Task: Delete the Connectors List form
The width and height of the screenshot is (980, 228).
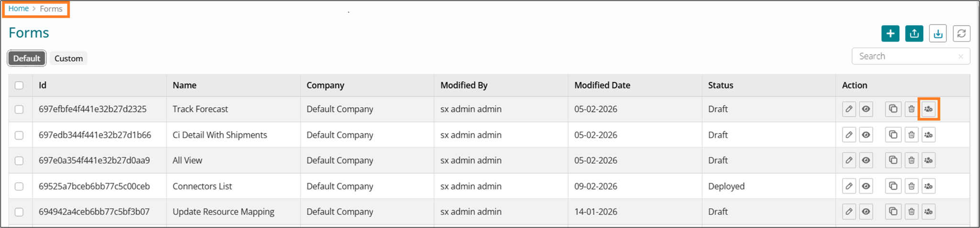Action: coord(911,186)
